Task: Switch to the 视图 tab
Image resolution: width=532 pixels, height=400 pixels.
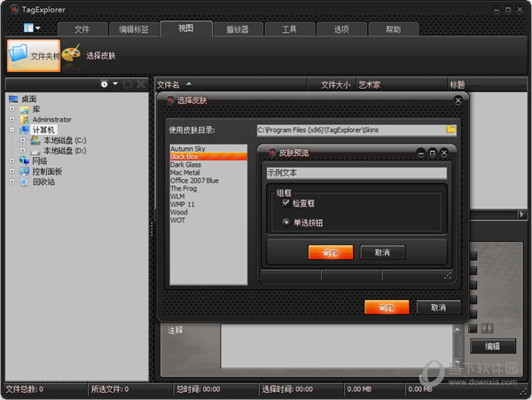Action: coord(186,28)
